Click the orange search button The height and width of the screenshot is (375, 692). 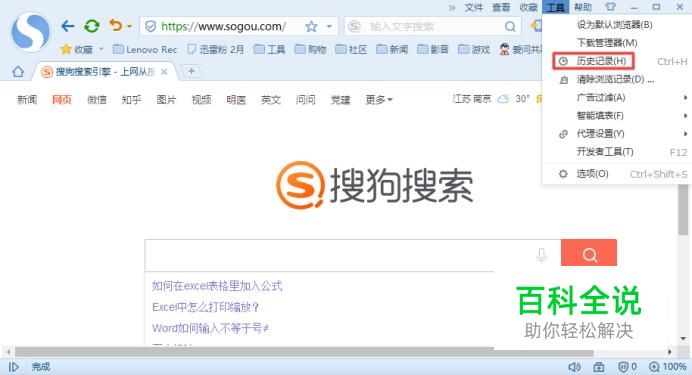pyautogui.click(x=589, y=253)
